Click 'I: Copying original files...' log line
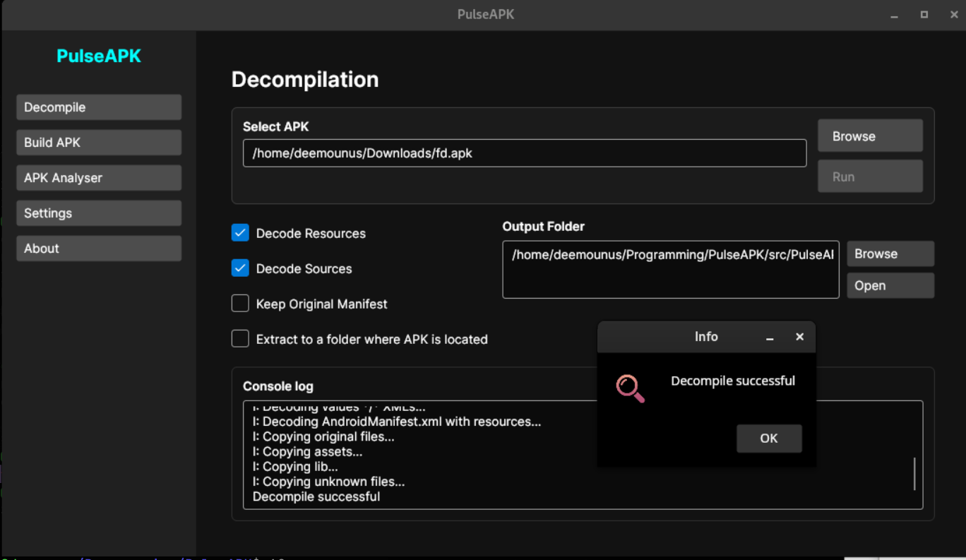This screenshot has height=560, width=966. tap(323, 437)
